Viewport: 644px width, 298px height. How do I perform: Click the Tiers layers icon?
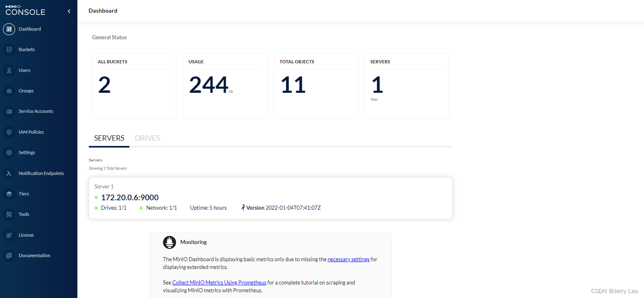click(9, 194)
